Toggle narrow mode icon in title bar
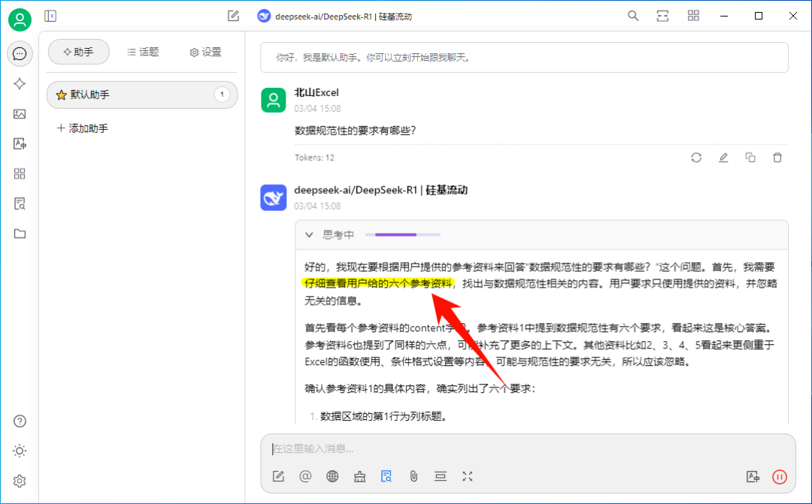The width and height of the screenshot is (812, 504). 663,16
